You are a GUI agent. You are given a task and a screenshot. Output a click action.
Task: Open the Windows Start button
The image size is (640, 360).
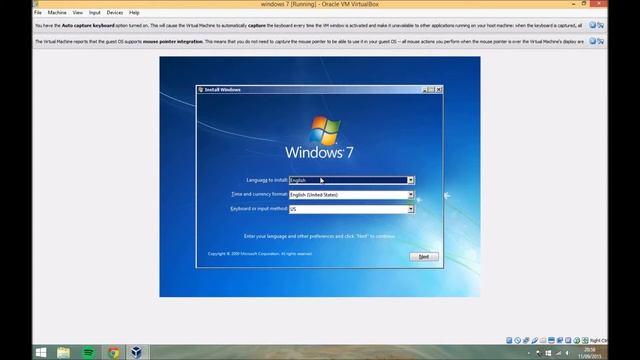click(x=41, y=352)
